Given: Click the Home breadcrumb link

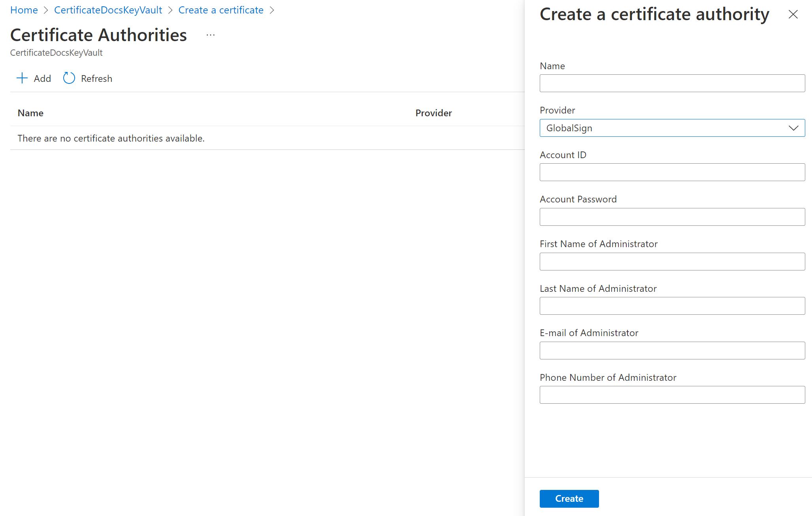Looking at the screenshot, I should [x=24, y=9].
